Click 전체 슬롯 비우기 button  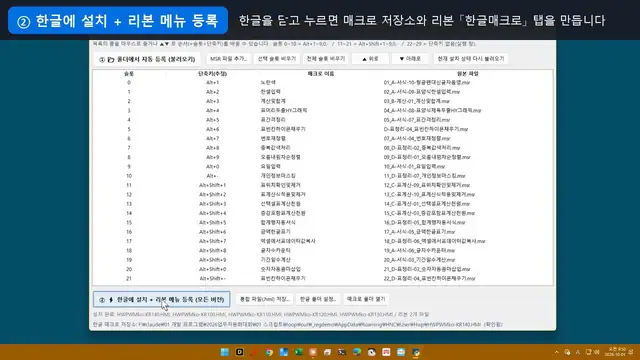click(326, 59)
